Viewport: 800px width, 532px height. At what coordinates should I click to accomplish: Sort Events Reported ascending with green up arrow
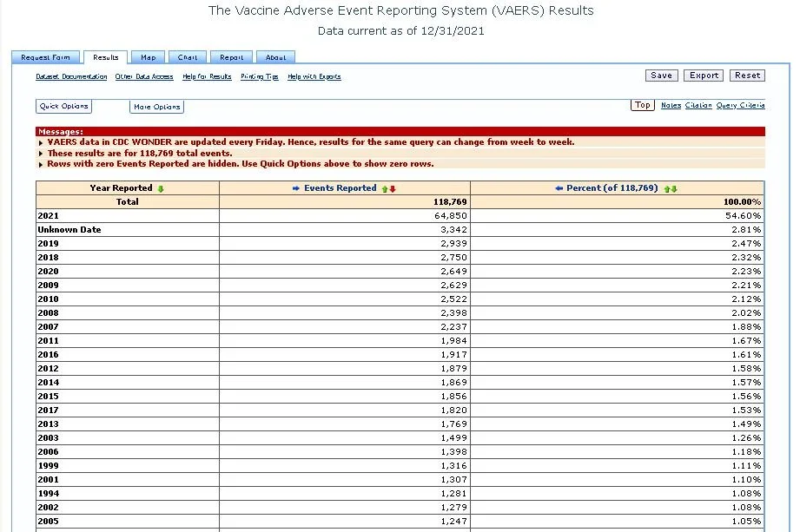[385, 189]
